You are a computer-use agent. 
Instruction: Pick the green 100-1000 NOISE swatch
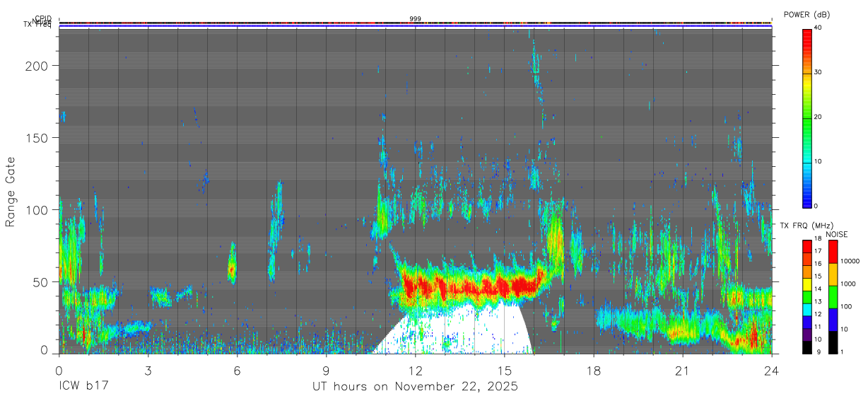point(832,297)
